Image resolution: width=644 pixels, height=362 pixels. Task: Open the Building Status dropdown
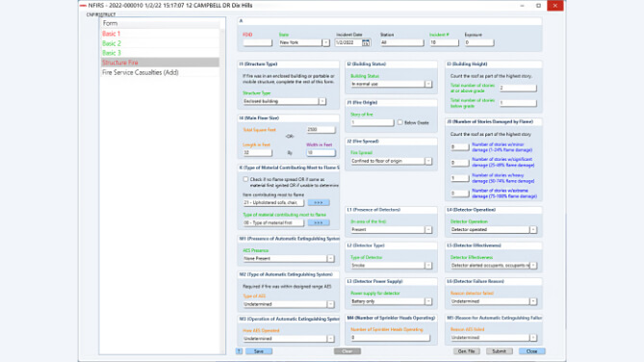428,84
